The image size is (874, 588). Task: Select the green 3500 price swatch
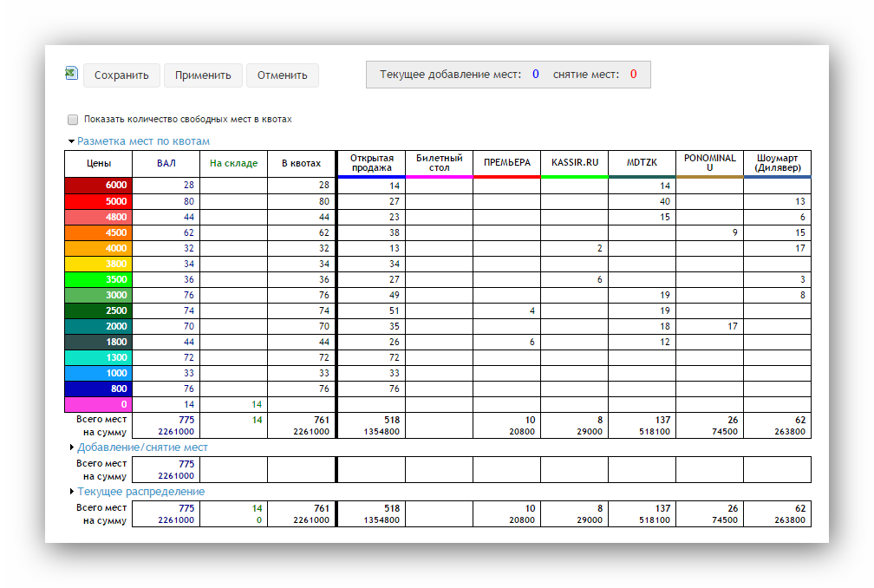click(98, 279)
